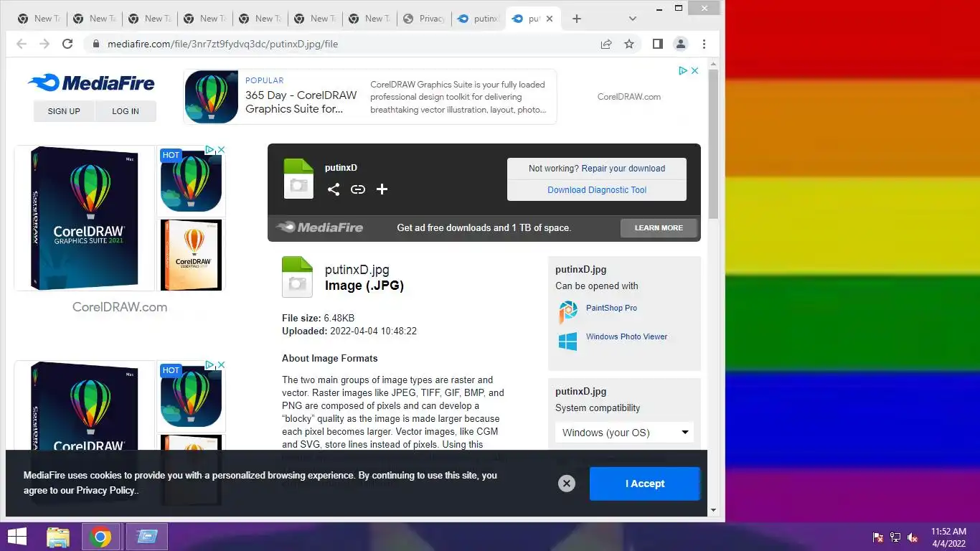Click the site padlock icon

(x=95, y=44)
